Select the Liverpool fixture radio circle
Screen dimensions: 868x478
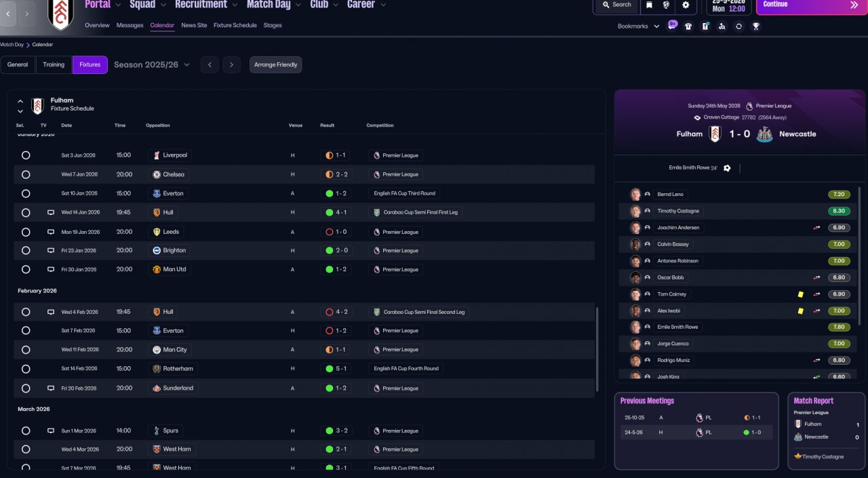26,155
